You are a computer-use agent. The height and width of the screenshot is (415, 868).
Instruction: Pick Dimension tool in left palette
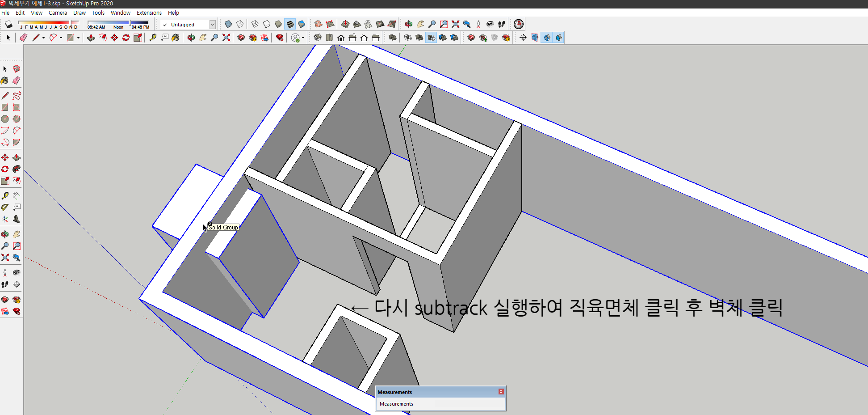click(x=17, y=196)
